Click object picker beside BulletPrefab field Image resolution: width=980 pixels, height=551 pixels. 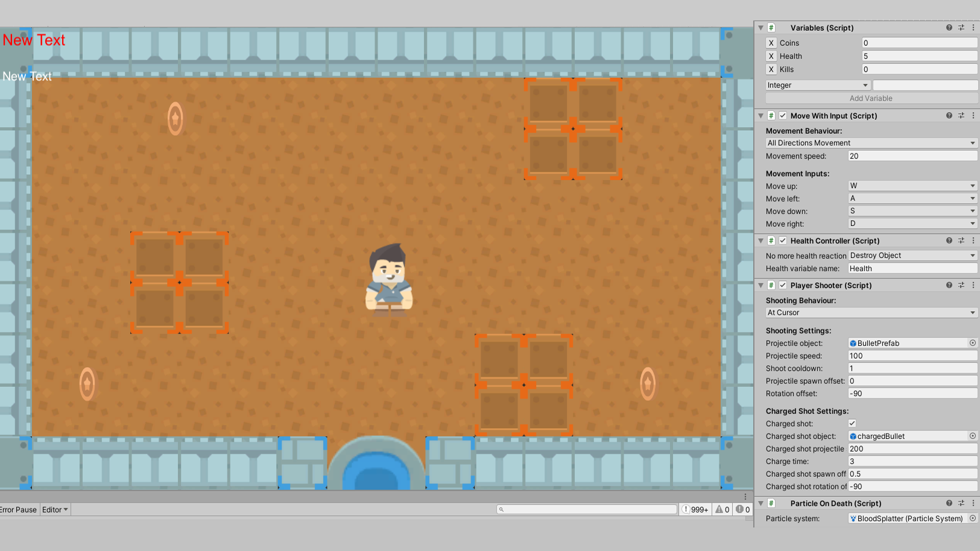coord(972,343)
